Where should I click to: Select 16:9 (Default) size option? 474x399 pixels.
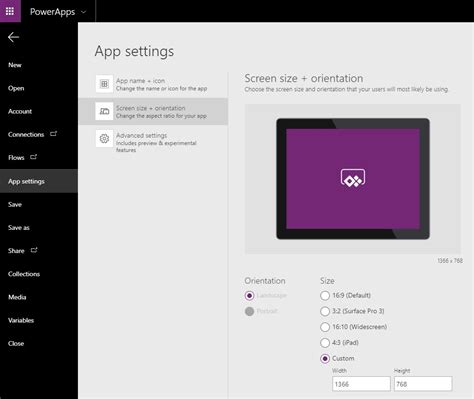point(325,296)
